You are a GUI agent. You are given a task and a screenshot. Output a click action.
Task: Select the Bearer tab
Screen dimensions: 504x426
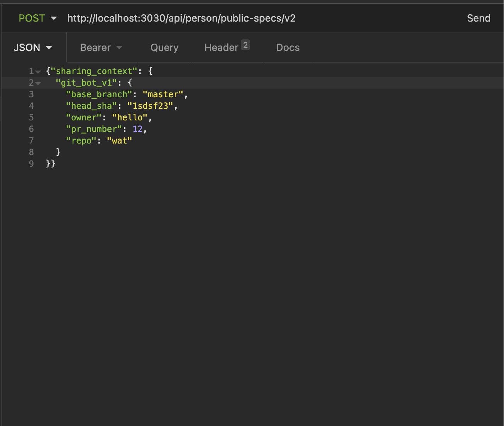95,47
